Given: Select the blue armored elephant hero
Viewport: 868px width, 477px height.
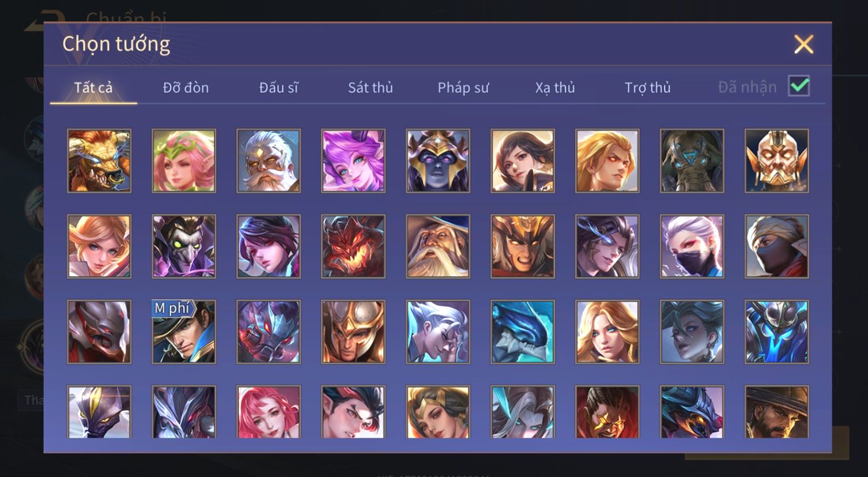Looking at the screenshot, I should pos(692,160).
